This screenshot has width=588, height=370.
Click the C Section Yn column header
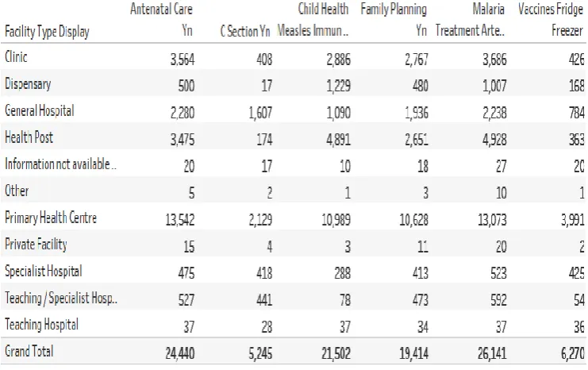pyautogui.click(x=245, y=31)
